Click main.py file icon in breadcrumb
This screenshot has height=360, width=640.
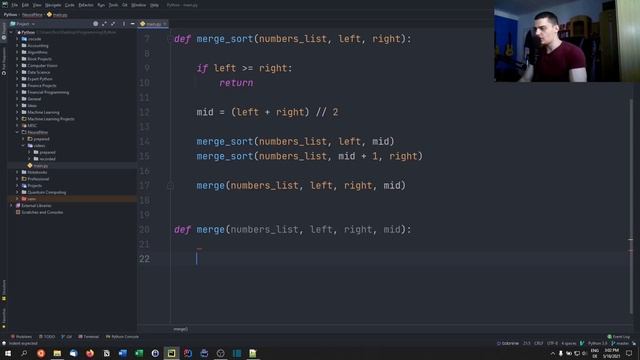point(49,14)
